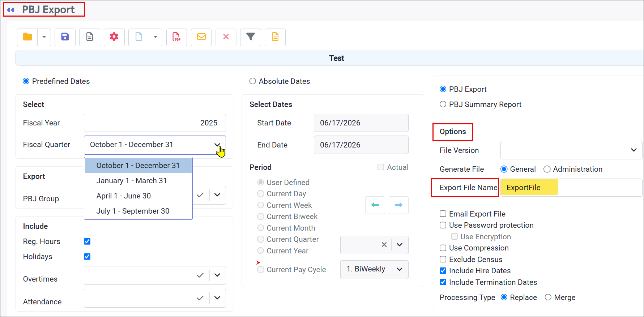Go back using the double-arrow beside PBJ Export

10,10
